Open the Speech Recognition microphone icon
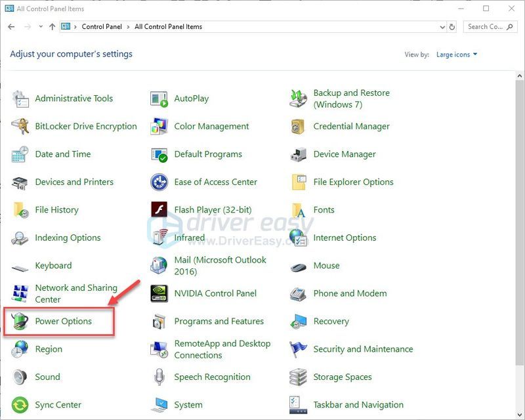 click(x=159, y=377)
